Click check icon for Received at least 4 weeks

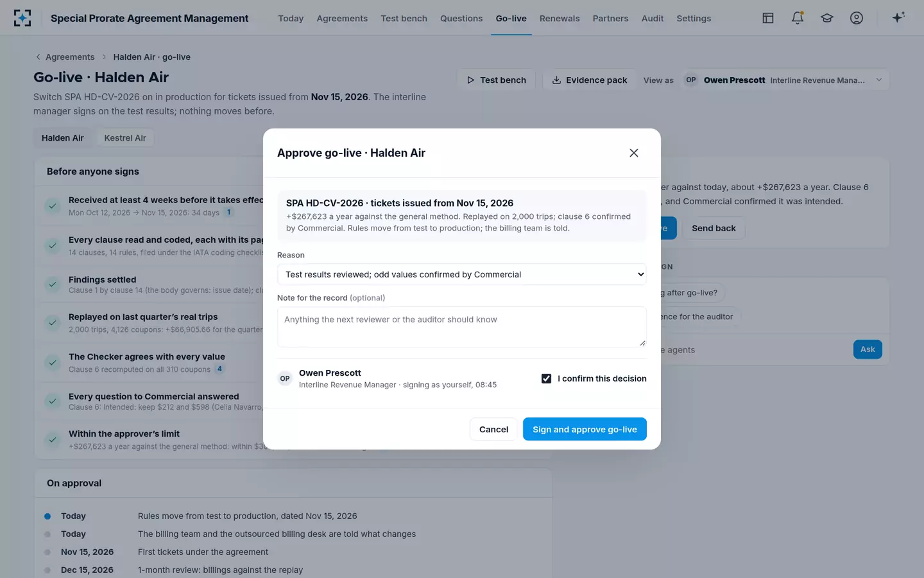click(x=52, y=206)
